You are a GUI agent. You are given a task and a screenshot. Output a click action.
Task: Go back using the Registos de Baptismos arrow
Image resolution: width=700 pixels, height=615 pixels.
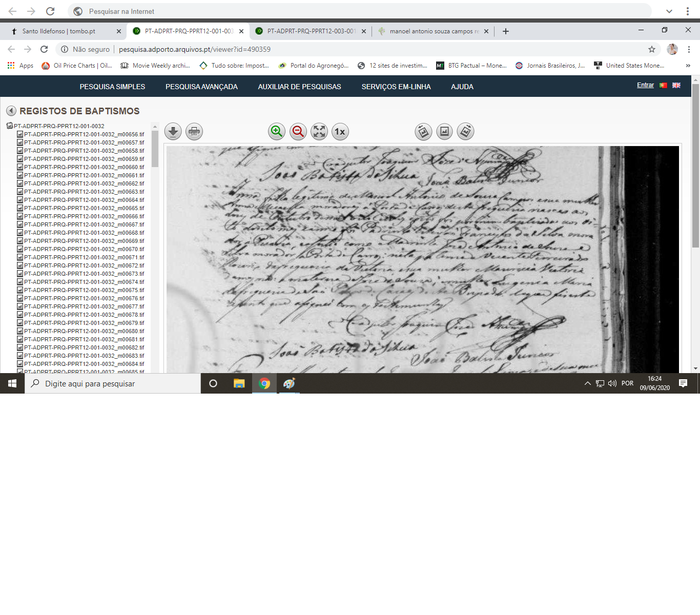click(x=11, y=111)
